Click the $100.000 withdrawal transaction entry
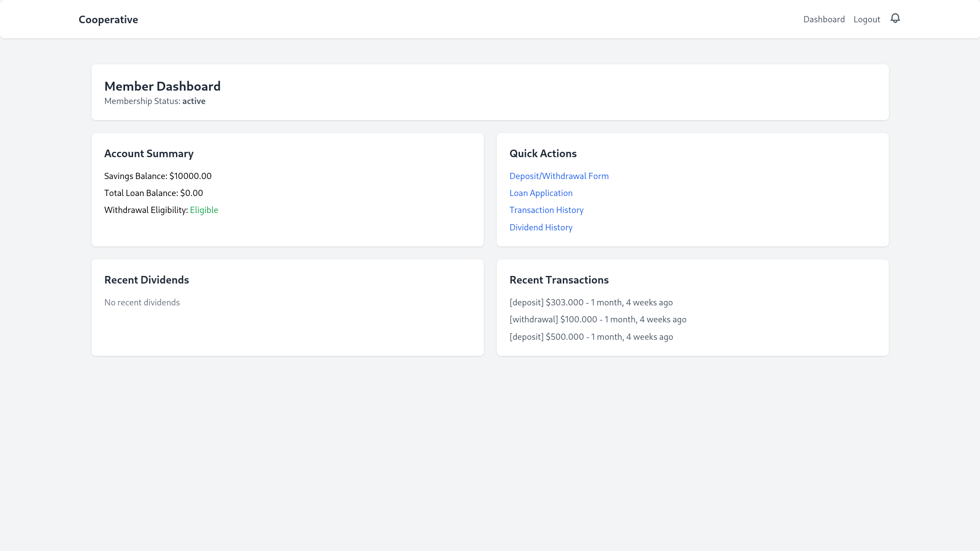Viewport: 980px width, 551px height. (598, 319)
